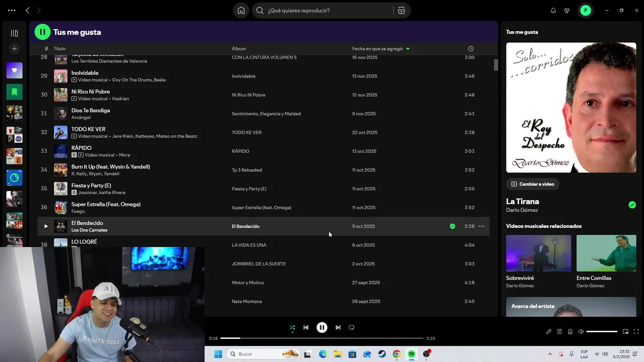Open the profile avatar "P"
The image size is (644, 362).
point(586,11)
